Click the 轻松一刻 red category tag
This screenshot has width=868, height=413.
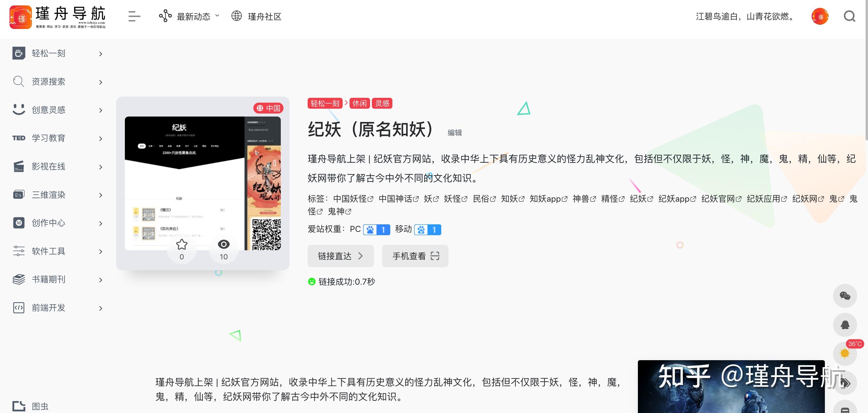click(x=325, y=103)
